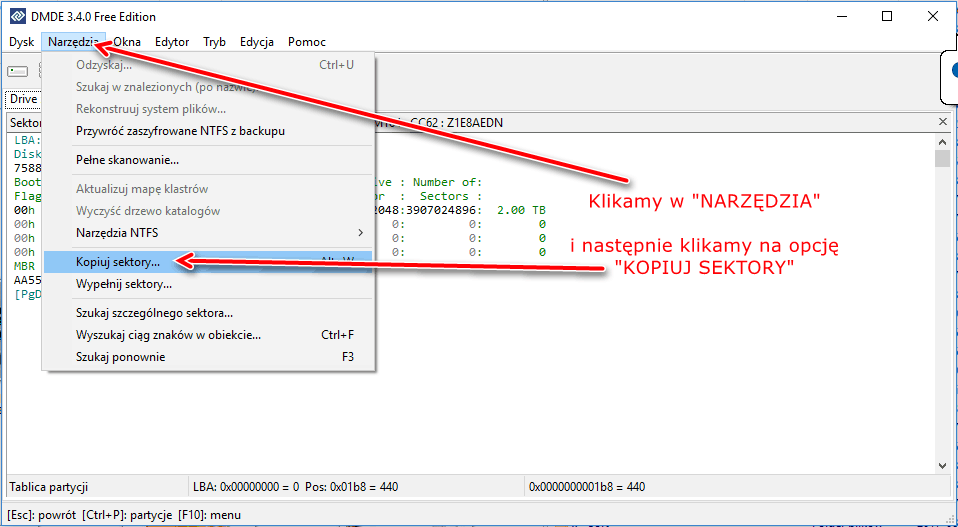
Task: Open the Pomoc menu
Action: click(x=306, y=42)
